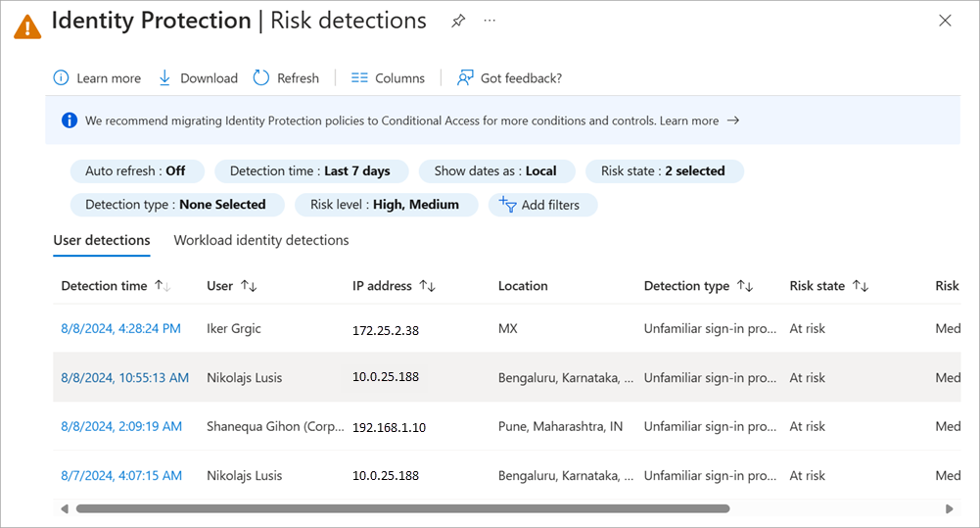Download the risk detections list
Image resolution: width=980 pixels, height=528 pixels.
pos(198,78)
